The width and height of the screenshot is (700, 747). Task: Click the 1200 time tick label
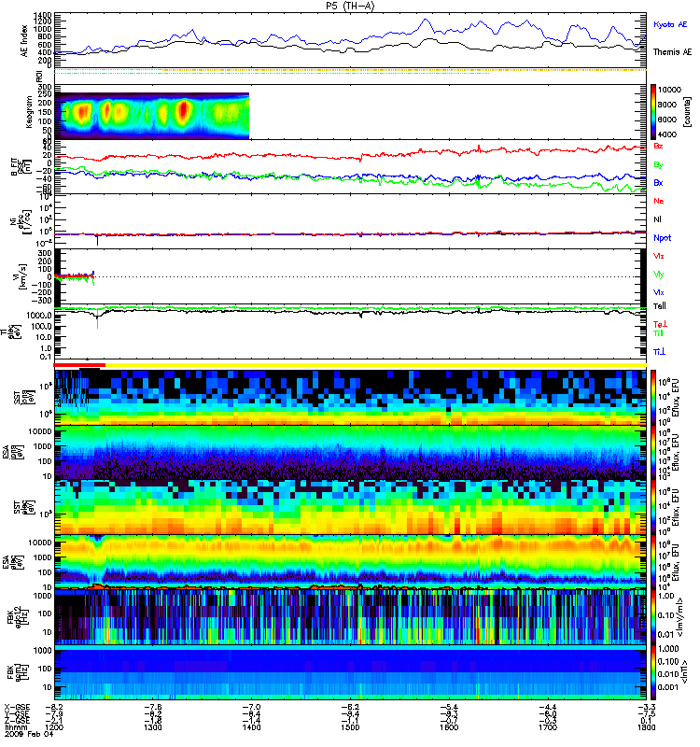pos(54,727)
